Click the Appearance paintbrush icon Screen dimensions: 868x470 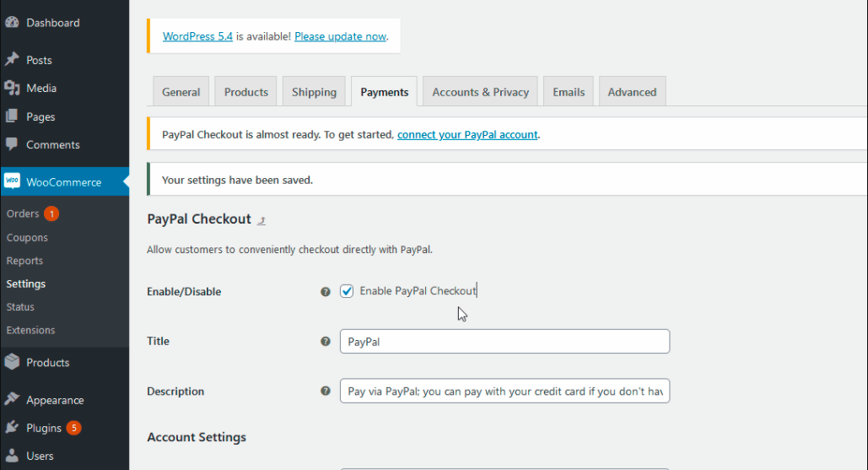12,400
